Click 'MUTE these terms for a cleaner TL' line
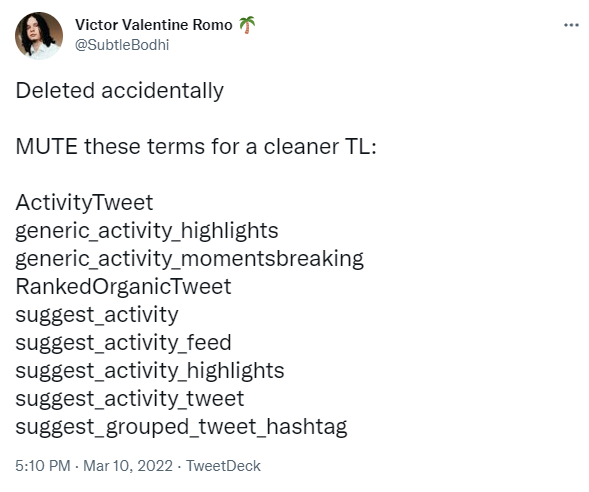Screen dimensions: 589x492 [x=196, y=146]
